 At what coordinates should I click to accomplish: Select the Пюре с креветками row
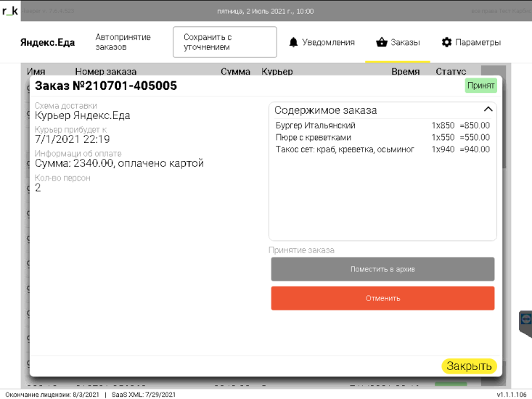382,137
